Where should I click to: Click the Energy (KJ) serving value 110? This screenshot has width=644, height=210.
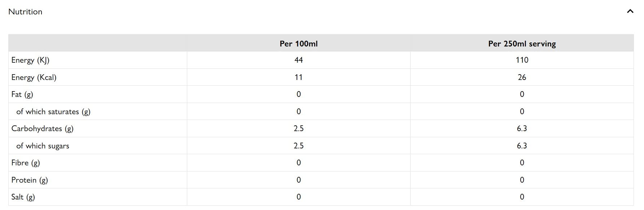(522, 60)
